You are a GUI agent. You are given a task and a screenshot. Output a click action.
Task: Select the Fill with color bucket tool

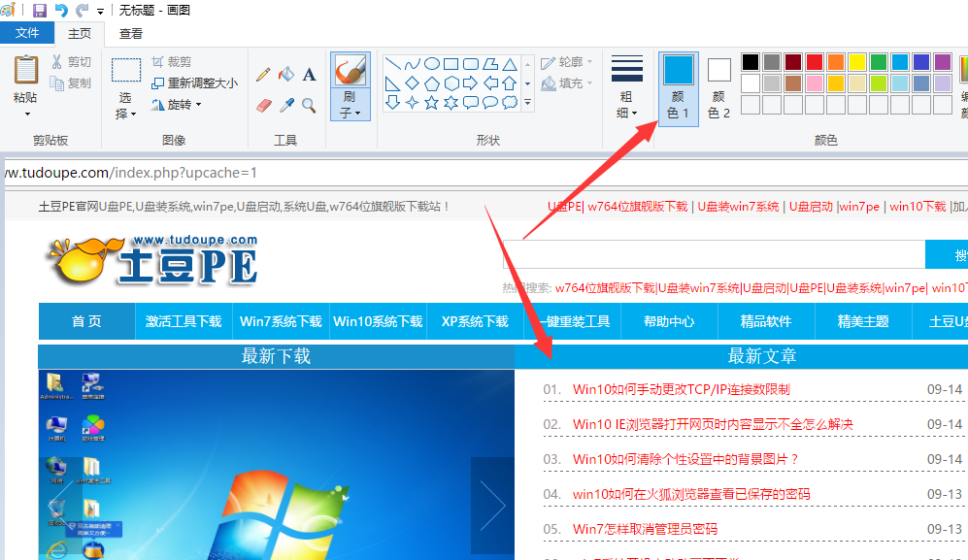tap(286, 74)
